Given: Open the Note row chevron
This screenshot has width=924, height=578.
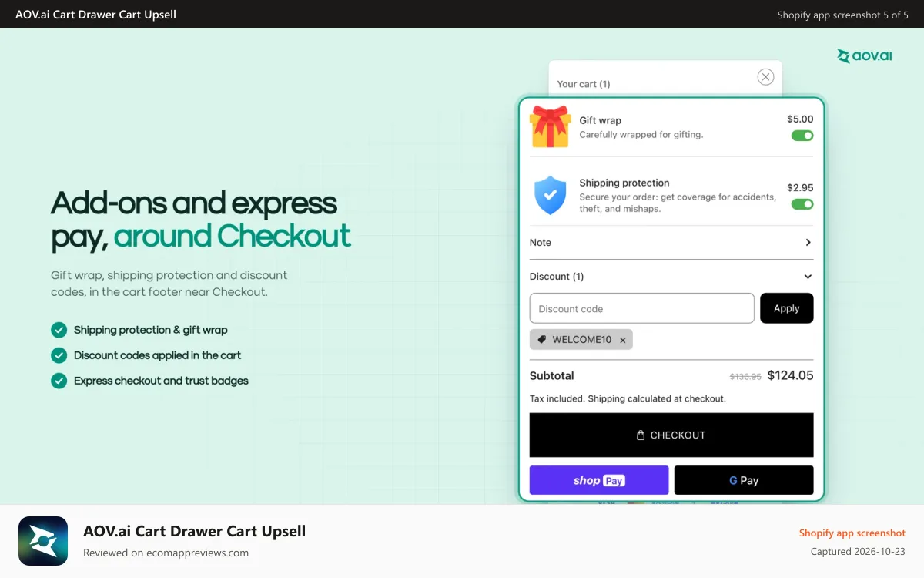Looking at the screenshot, I should click(808, 242).
